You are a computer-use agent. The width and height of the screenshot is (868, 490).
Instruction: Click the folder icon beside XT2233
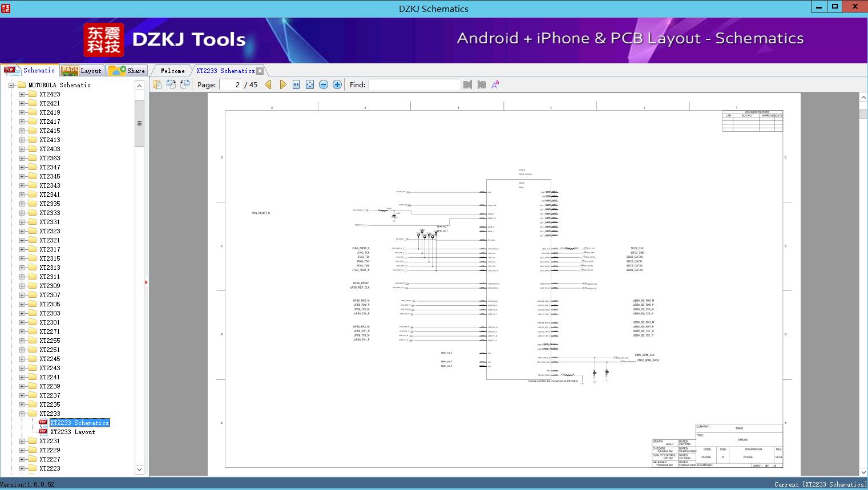pos(33,414)
